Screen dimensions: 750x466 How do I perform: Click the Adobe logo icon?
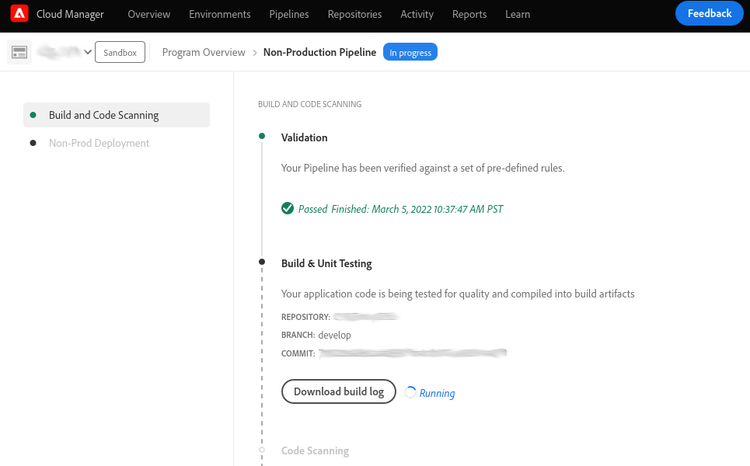(20, 13)
